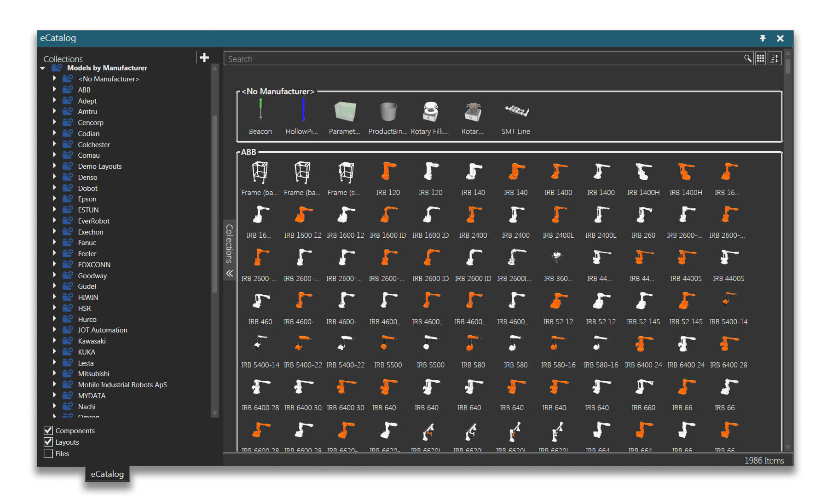
Task: Close the eCatalog panel
Action: click(780, 38)
